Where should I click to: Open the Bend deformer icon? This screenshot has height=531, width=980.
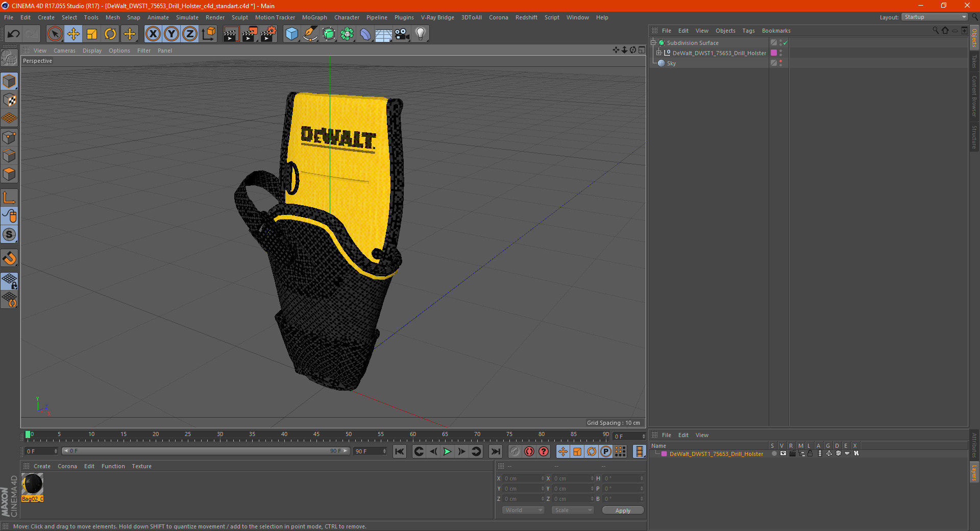365,34
